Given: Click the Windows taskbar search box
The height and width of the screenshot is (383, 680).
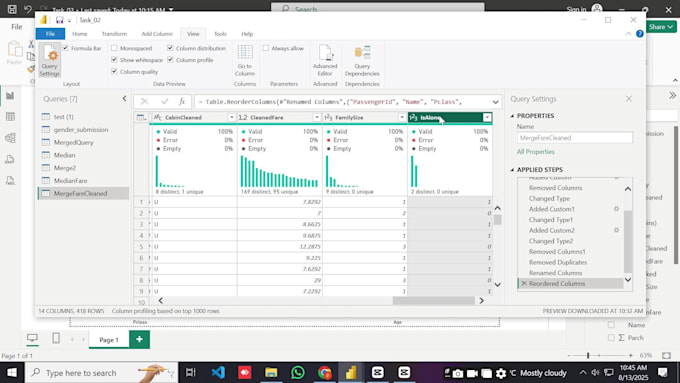Looking at the screenshot, I should tap(101, 373).
